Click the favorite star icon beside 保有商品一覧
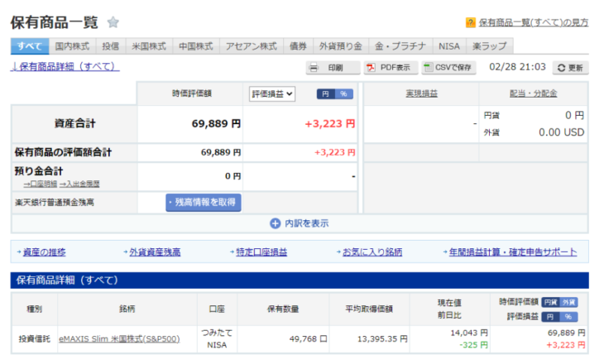The width and height of the screenshot is (604, 364). point(113,22)
